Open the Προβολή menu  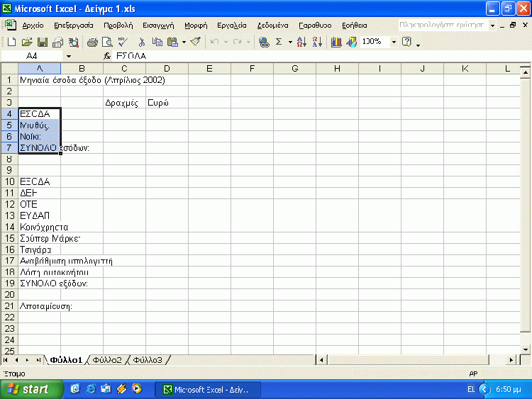tap(118, 26)
